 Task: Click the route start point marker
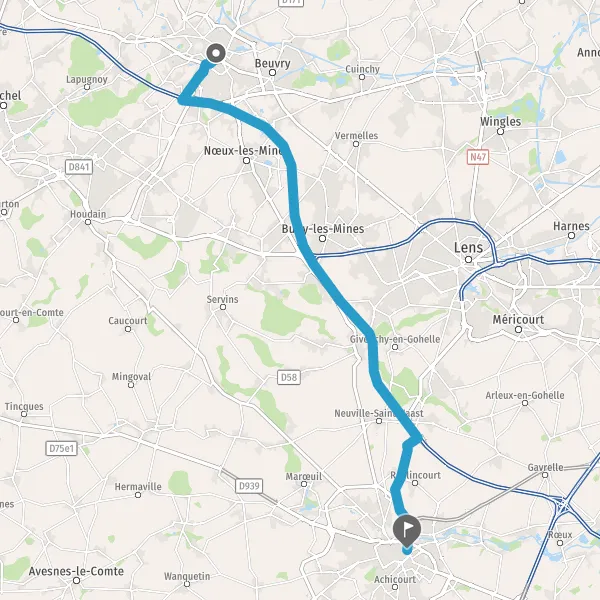pos(216,53)
